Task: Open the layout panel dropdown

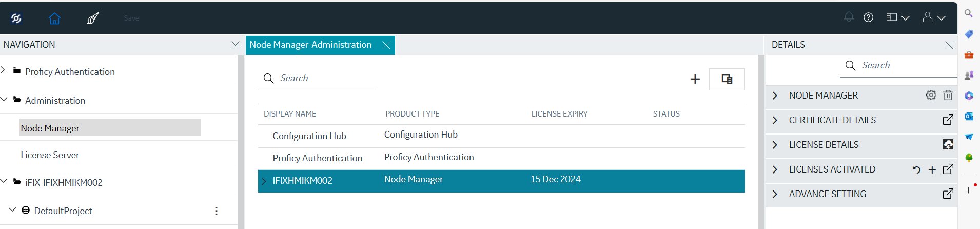Action: 898,17
